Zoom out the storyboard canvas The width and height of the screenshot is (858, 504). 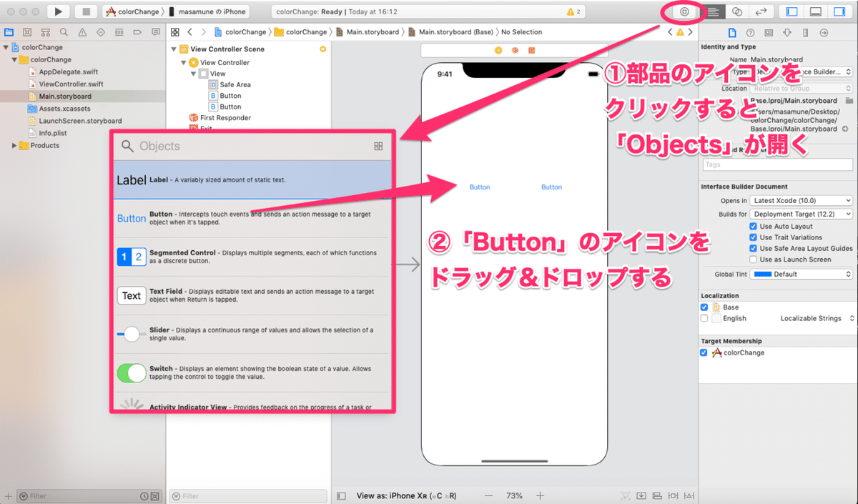pos(488,495)
